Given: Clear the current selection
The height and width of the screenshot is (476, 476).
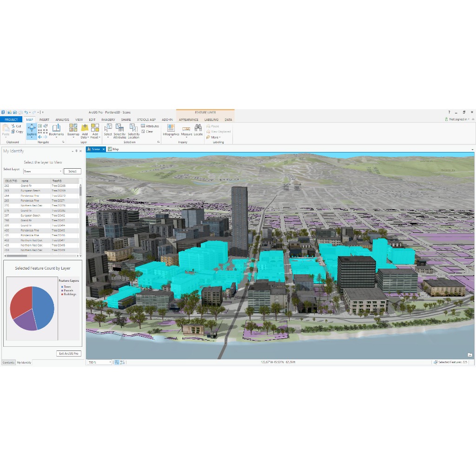Looking at the screenshot, I should 147,132.
